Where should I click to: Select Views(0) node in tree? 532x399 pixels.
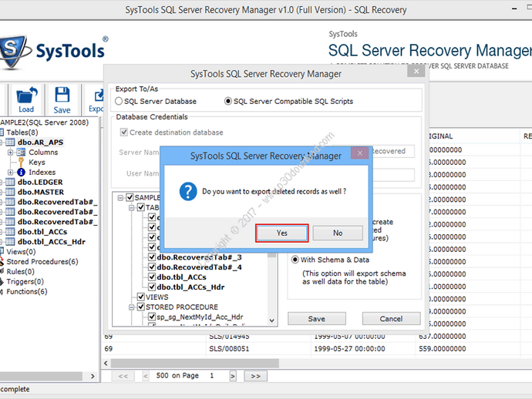pos(21,252)
